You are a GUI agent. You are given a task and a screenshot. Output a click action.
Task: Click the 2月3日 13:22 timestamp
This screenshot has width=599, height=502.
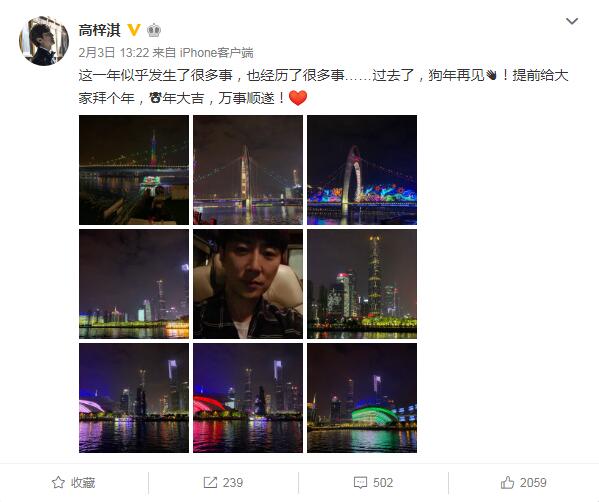click(x=113, y=53)
